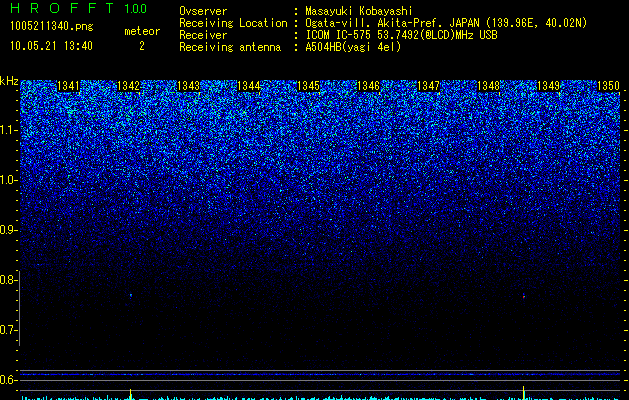Click the Receiving Location label
Screen dimensions: 629x400
[233, 23]
